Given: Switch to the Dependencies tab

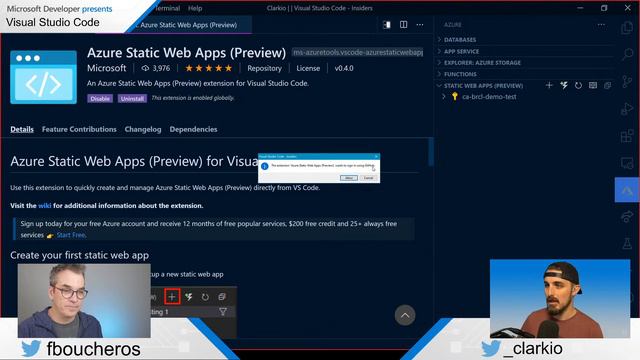Looking at the screenshot, I should click(193, 129).
